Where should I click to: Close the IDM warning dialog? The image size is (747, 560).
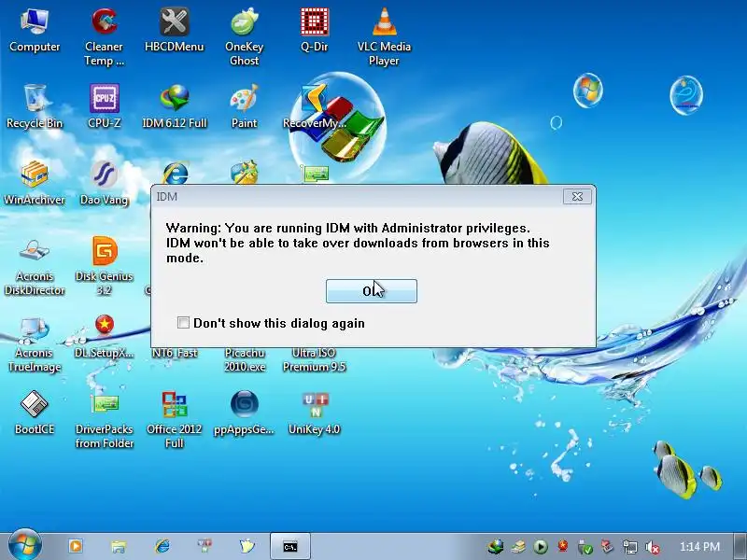click(x=577, y=196)
